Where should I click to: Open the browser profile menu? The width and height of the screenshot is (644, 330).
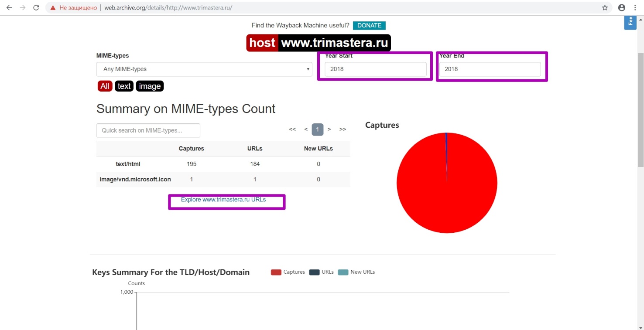pyautogui.click(x=622, y=7)
